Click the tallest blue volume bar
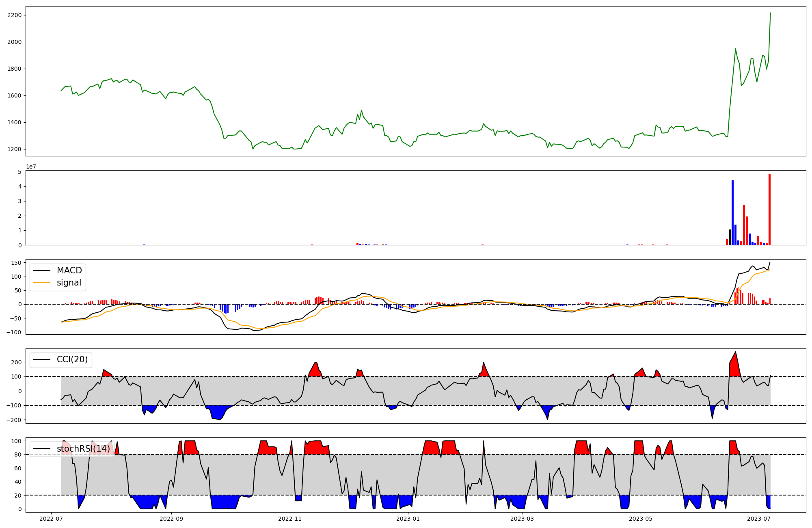This screenshot has width=812, height=528. [732, 212]
